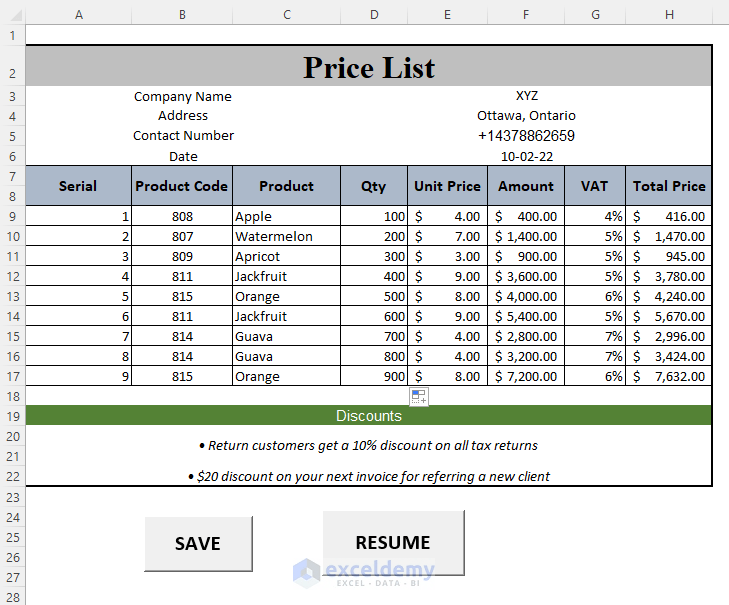Viewport: 729px width, 605px height.
Task: Click the Product header cell
Action: coord(286,186)
